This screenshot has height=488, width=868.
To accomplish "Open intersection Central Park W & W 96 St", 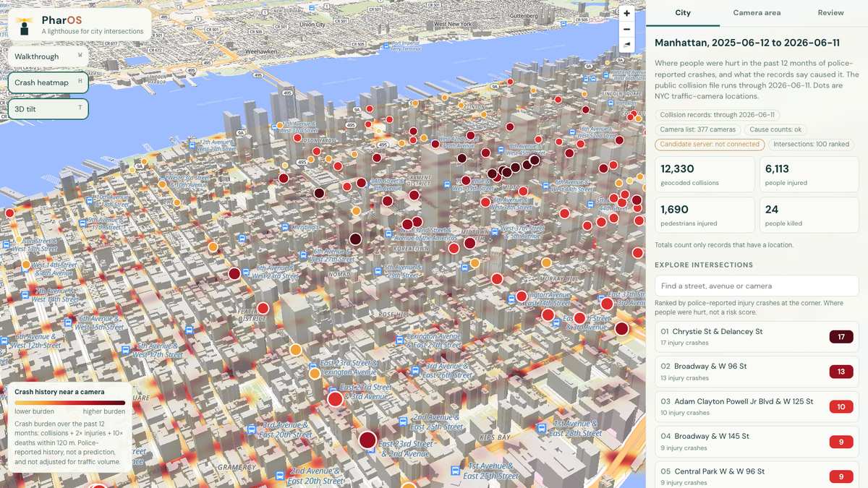I will 757,476.
